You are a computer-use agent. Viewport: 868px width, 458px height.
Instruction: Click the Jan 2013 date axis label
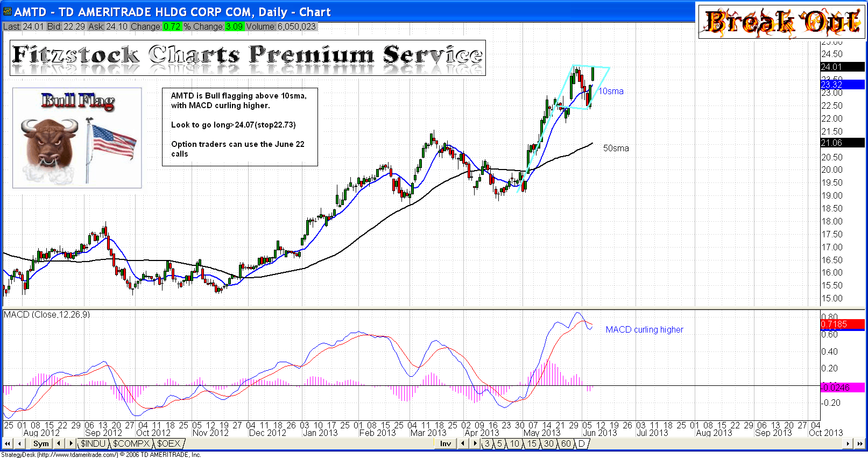[x=320, y=433]
